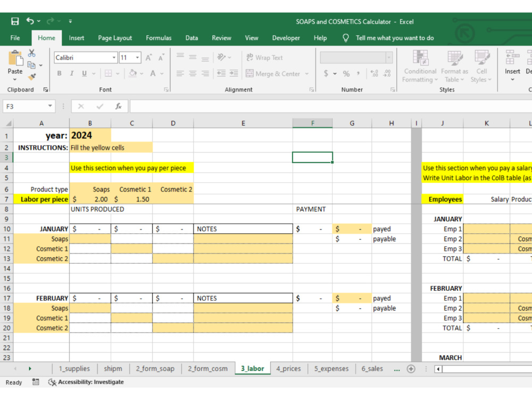Click Decrease Decimal icon
The width and height of the screenshot is (532, 400).
click(387, 74)
